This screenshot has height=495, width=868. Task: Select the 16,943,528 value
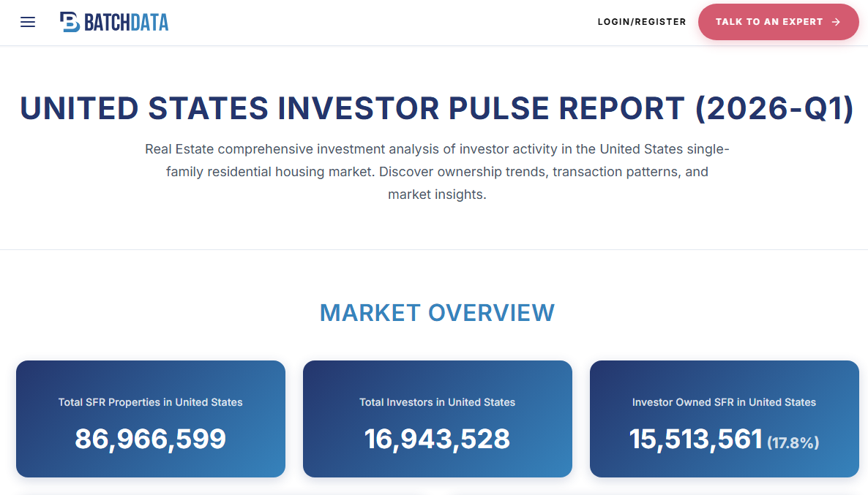[x=438, y=439]
